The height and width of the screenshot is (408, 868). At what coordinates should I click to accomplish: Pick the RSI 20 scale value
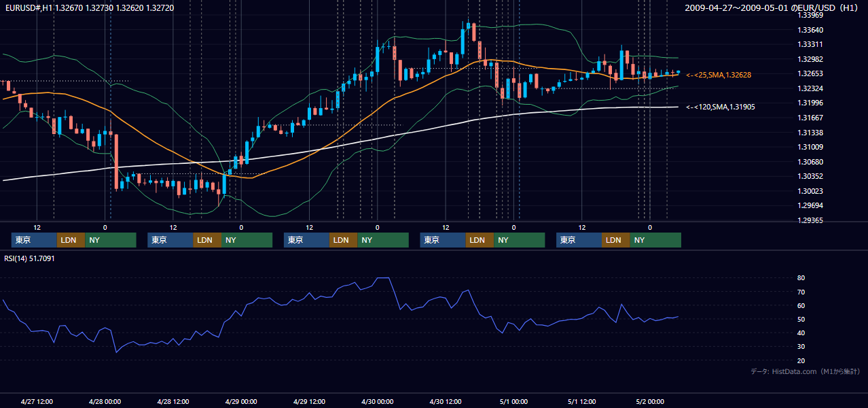801,360
